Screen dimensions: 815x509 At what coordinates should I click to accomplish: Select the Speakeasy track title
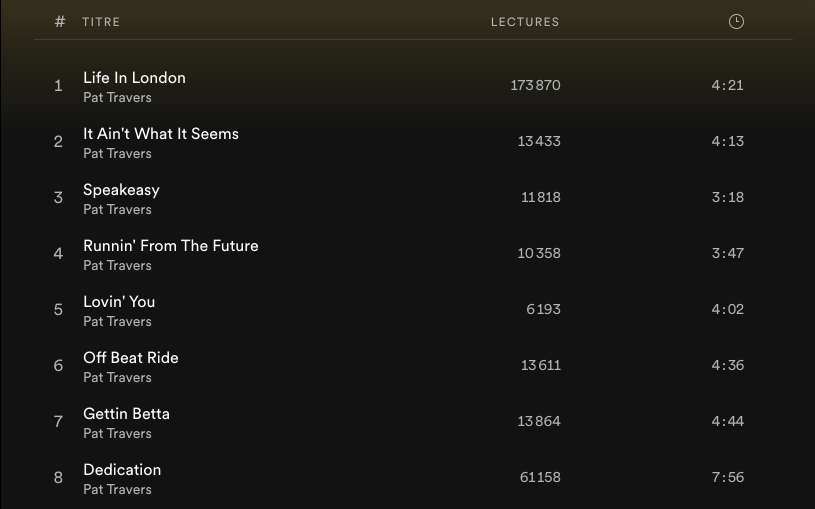click(121, 190)
